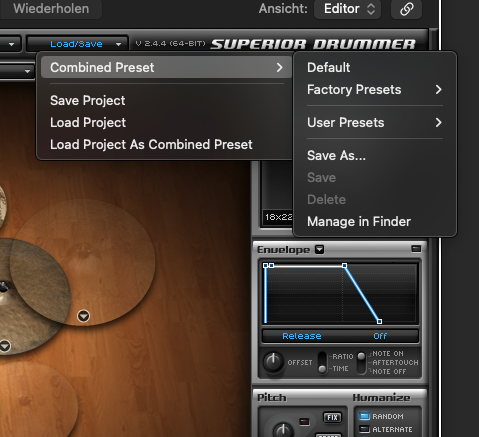The width and height of the screenshot is (479, 437).
Task: Flip the Note On/Aftertouch/Note Off switch
Action: pyautogui.click(x=361, y=362)
